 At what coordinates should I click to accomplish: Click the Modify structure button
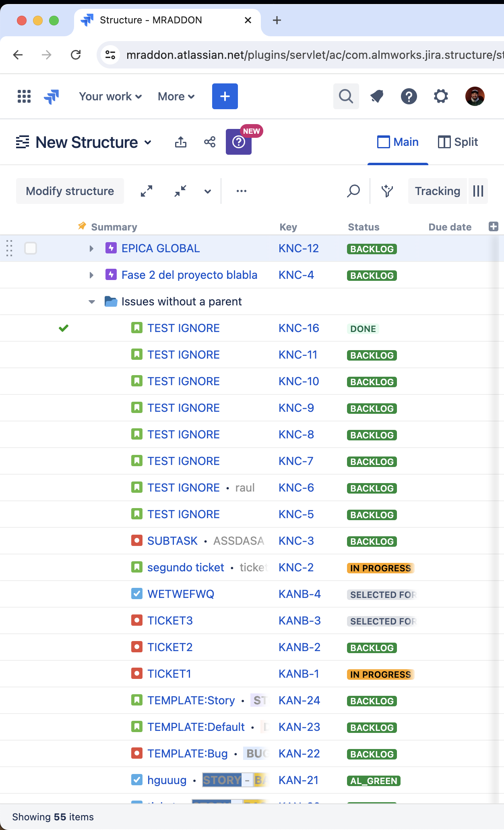point(70,191)
